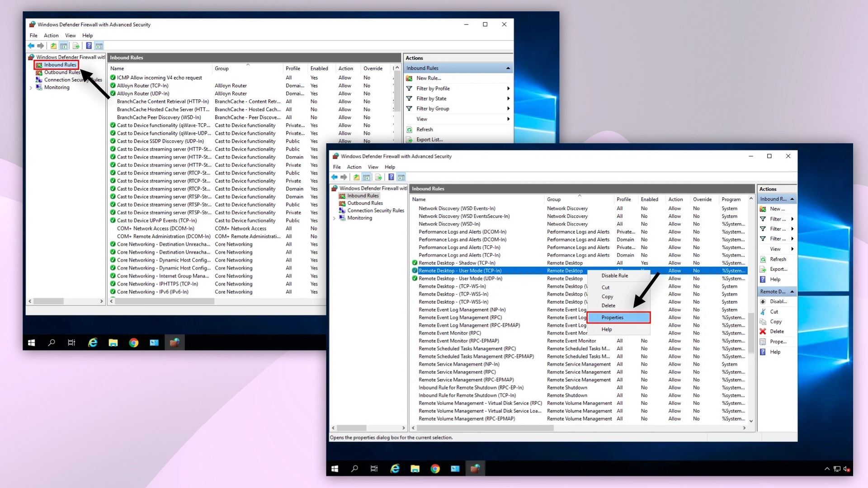The height and width of the screenshot is (488, 868).
Task: Select Outbound Rules in the front window tree
Action: tap(365, 203)
